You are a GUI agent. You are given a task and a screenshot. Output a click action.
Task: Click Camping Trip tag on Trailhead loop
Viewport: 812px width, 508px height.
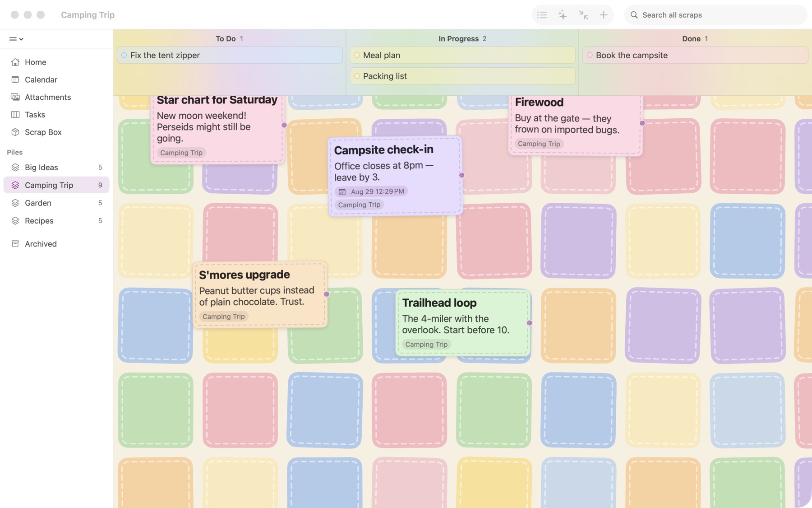tap(426, 344)
